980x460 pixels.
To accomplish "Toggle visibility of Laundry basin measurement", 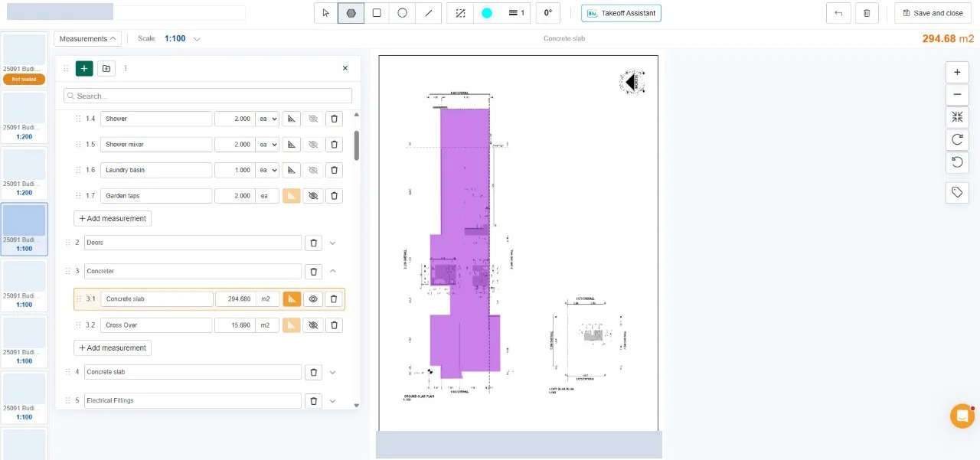I will 312,170.
